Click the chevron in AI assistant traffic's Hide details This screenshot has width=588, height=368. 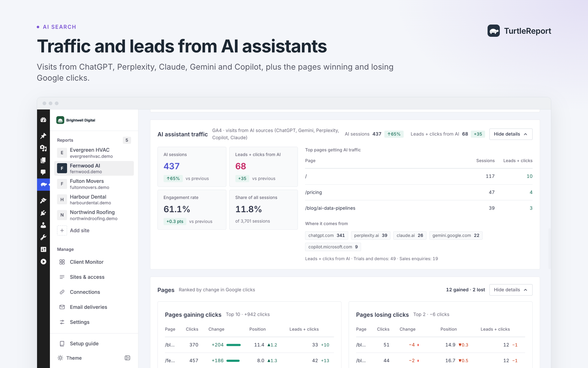pos(526,134)
